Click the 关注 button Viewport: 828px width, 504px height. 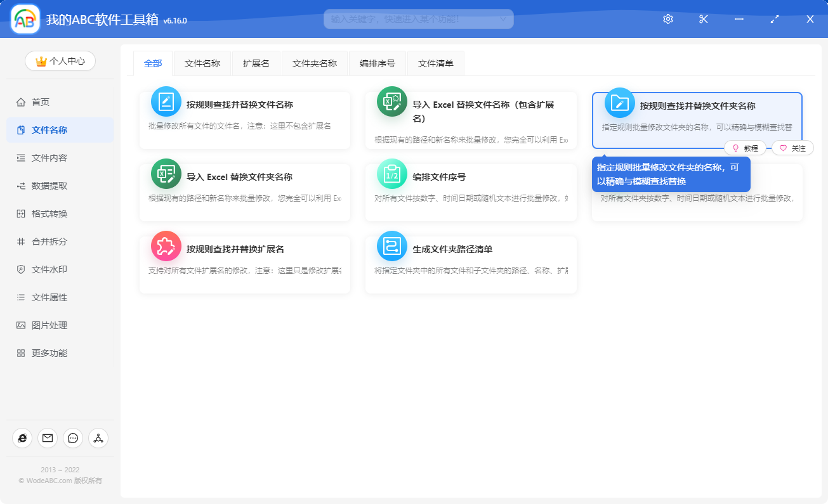click(792, 148)
